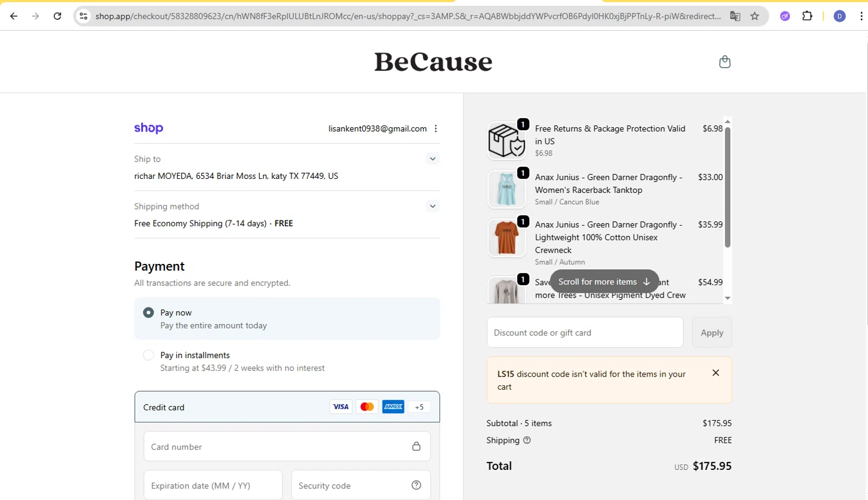Image resolution: width=868 pixels, height=500 pixels.
Task: Open the shopping bag cart icon
Action: 724,61
